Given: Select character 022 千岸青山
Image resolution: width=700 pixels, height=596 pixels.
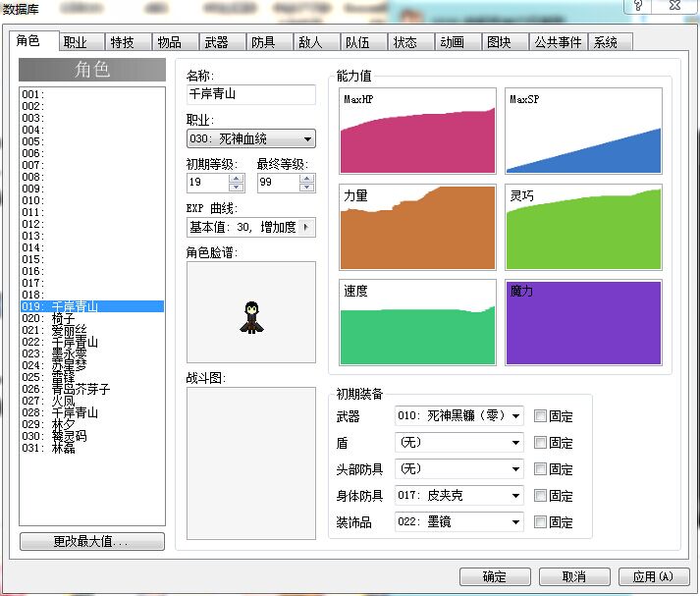Looking at the screenshot, I should pos(92,342).
